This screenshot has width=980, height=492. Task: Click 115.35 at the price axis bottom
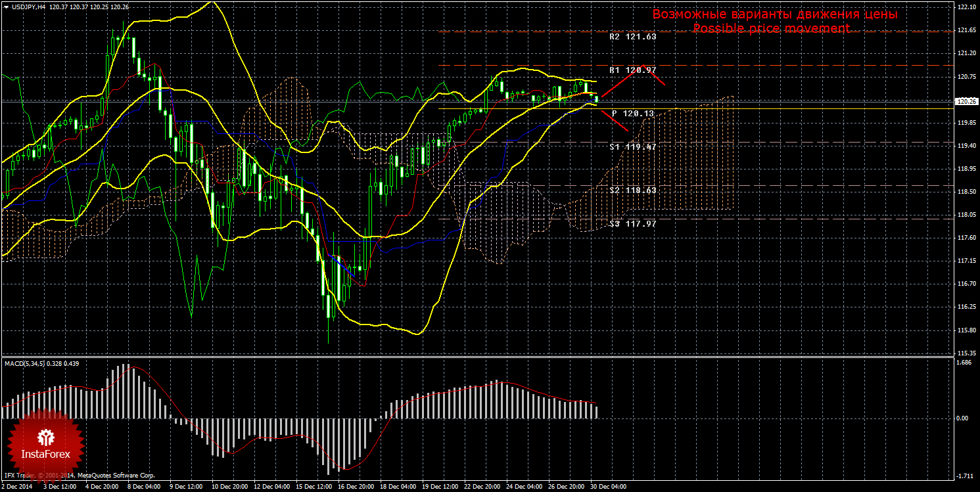(966, 353)
